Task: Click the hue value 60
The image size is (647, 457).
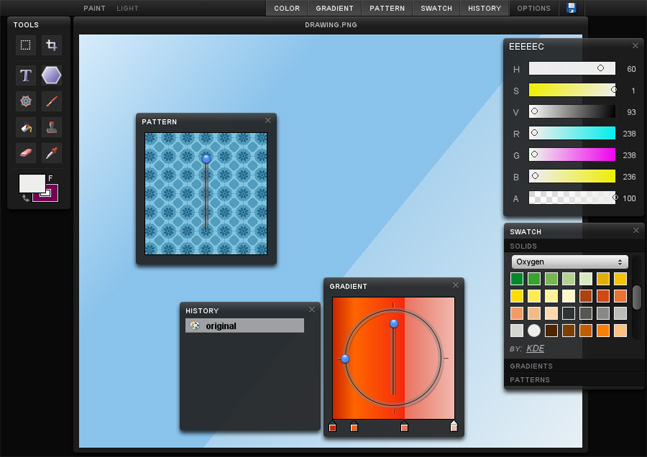Action: coord(631,69)
